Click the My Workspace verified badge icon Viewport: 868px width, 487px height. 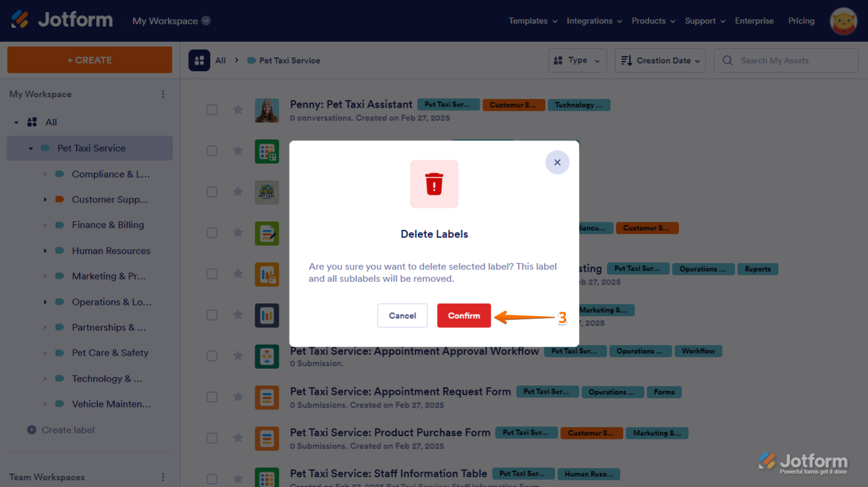pos(206,20)
